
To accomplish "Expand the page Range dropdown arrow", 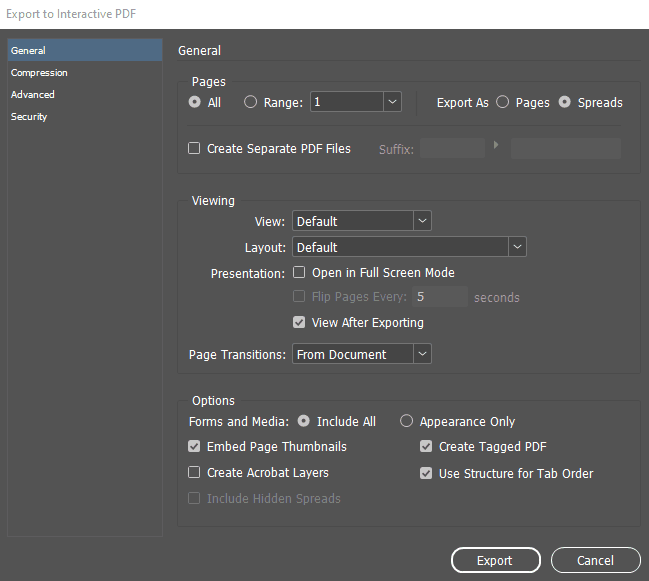I will coord(392,102).
